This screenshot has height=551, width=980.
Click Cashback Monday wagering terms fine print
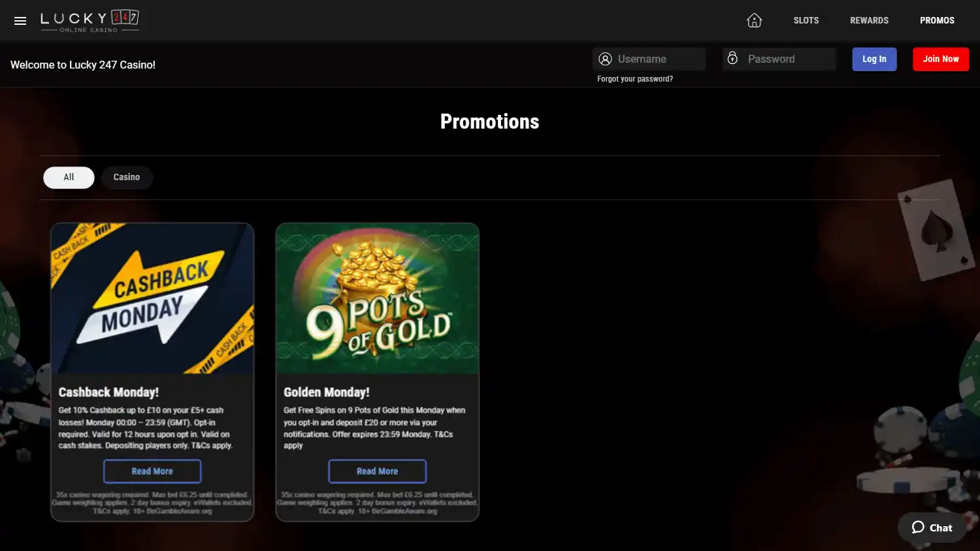click(x=152, y=503)
